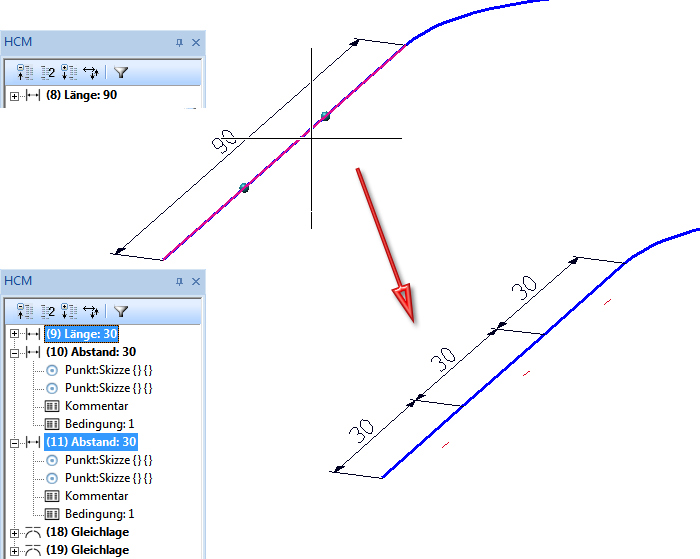Click dimension icon beside (10) Abstand: 30

click(33, 352)
